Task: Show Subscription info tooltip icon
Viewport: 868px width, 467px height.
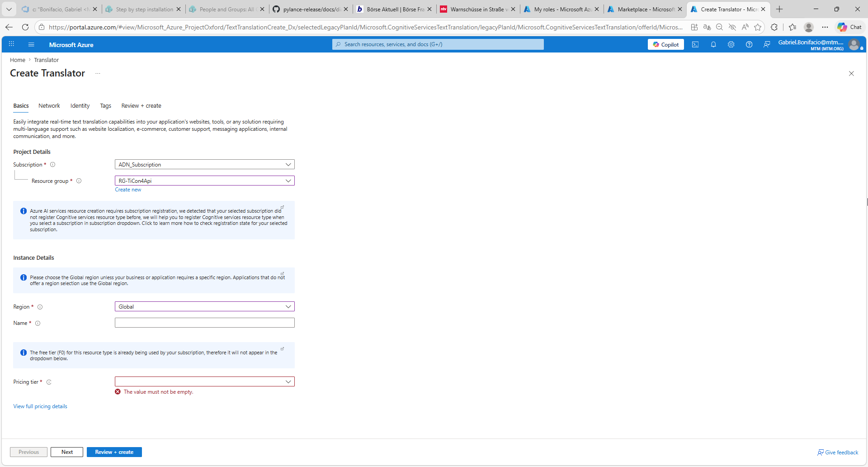Action: tap(52, 165)
